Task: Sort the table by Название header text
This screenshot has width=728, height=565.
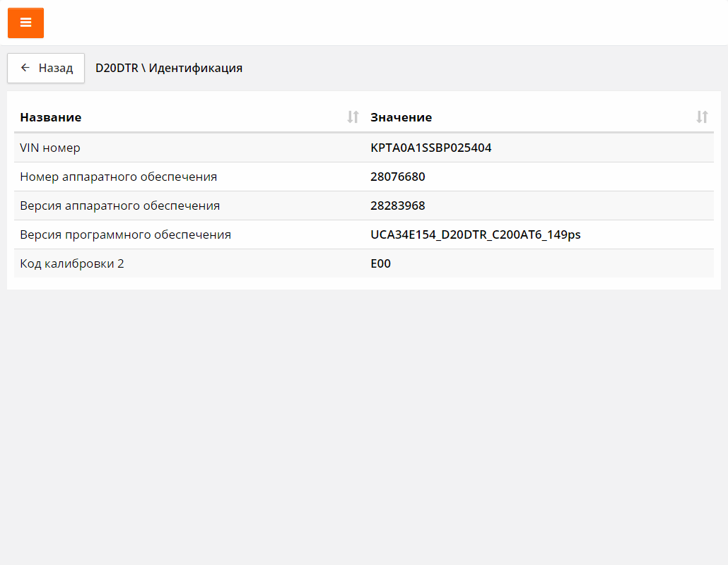Action: (x=51, y=117)
